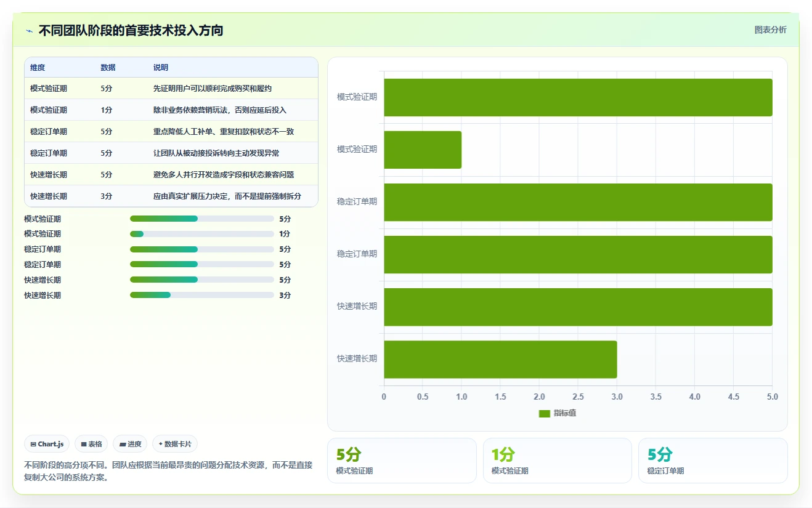Select the cell 应由真实扩展压力决定，而不是提前强制拆分
The image size is (812, 508).
click(227, 196)
